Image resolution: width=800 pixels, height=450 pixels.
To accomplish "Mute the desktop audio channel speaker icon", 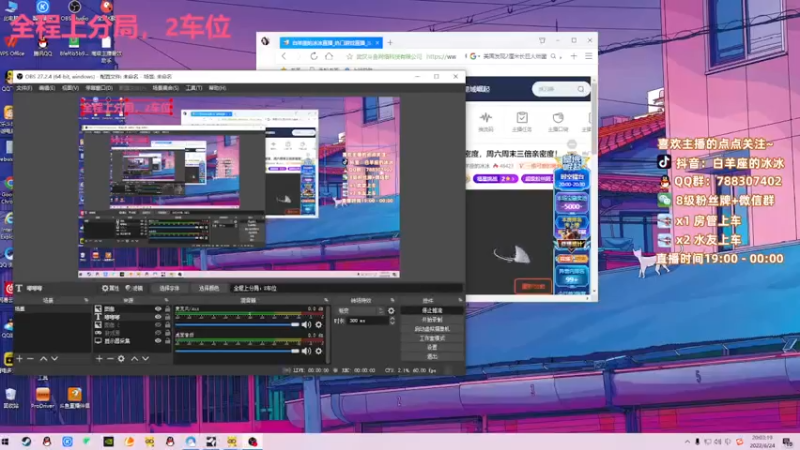I will tap(306, 351).
